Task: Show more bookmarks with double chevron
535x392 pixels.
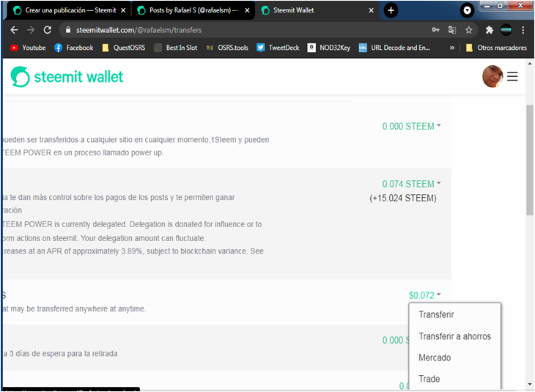Action: click(x=451, y=48)
